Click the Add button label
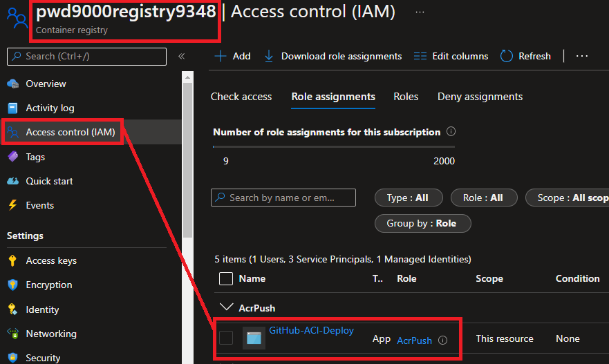This screenshot has height=364, width=609. [x=241, y=56]
